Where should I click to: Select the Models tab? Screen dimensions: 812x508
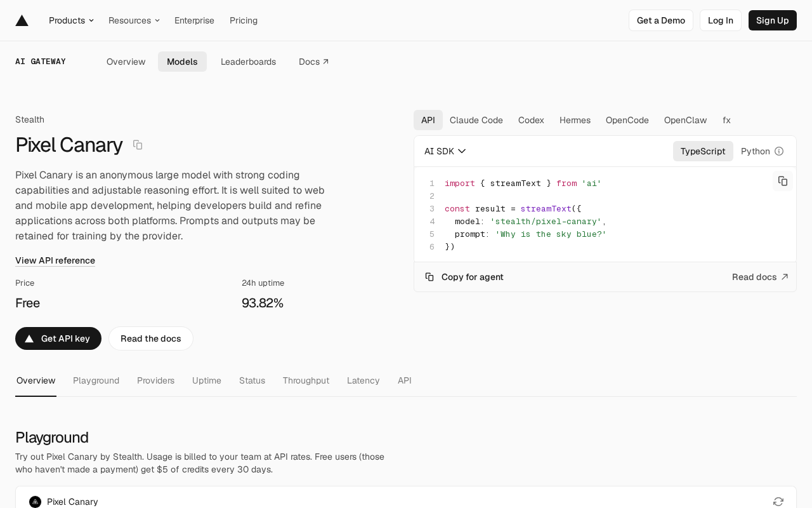coord(182,62)
